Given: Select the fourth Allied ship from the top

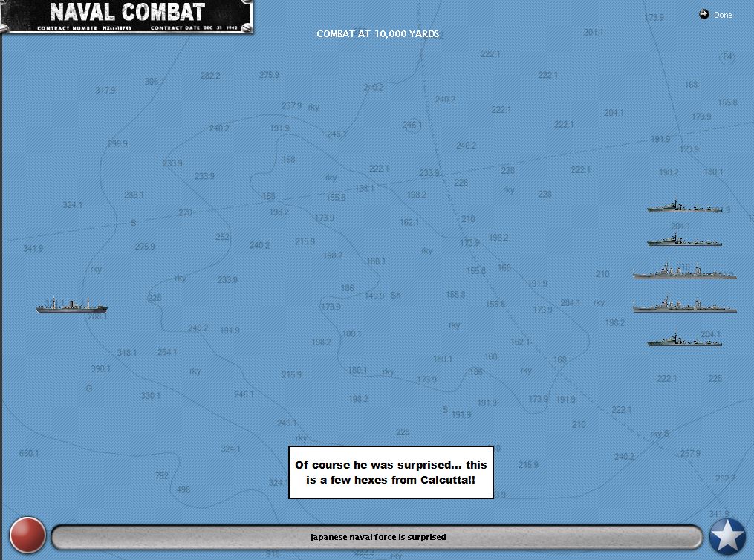Looking at the screenshot, I should click(685, 305).
